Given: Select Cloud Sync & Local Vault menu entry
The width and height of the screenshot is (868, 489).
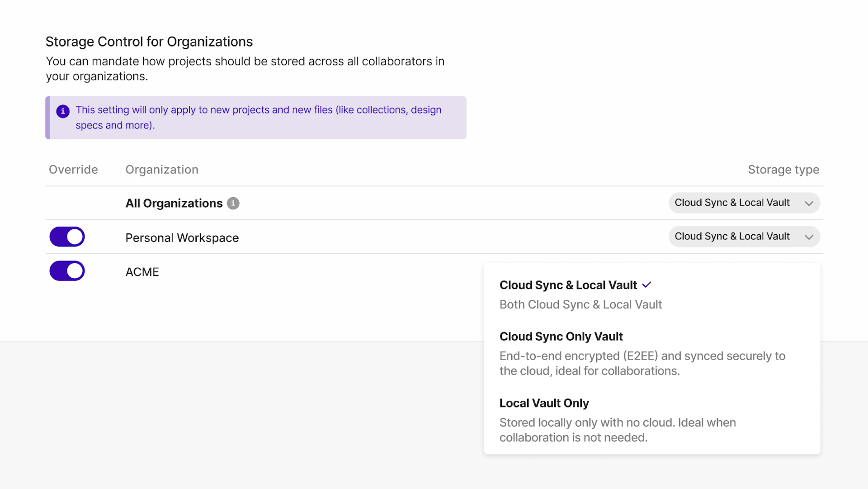Looking at the screenshot, I should click(x=568, y=285).
